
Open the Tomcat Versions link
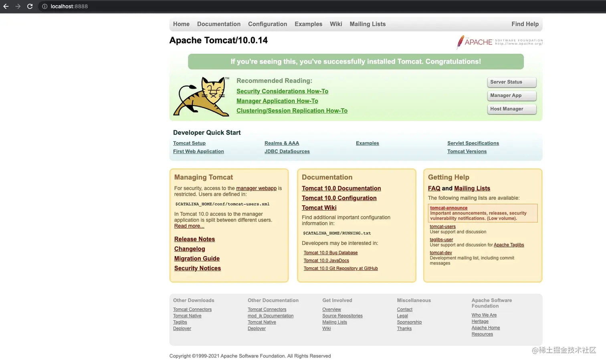[x=467, y=152]
